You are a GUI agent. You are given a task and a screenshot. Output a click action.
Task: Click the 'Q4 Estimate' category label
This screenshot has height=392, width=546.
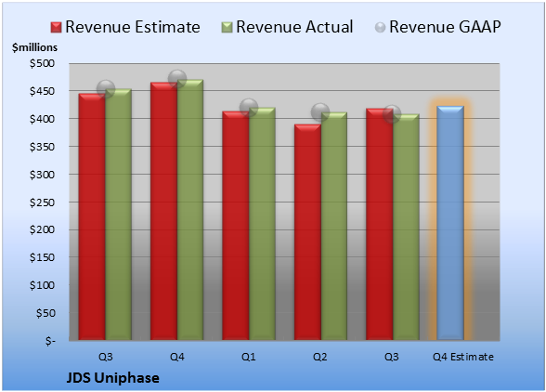463,357
